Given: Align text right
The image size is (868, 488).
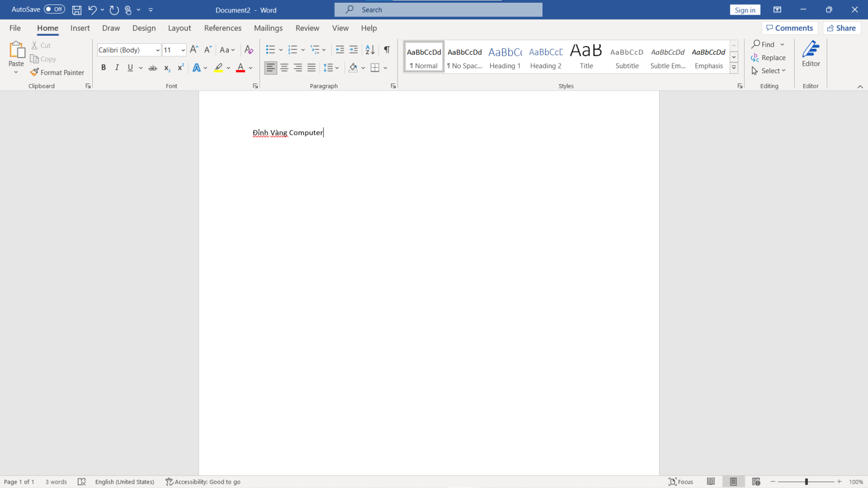Looking at the screenshot, I should [298, 68].
